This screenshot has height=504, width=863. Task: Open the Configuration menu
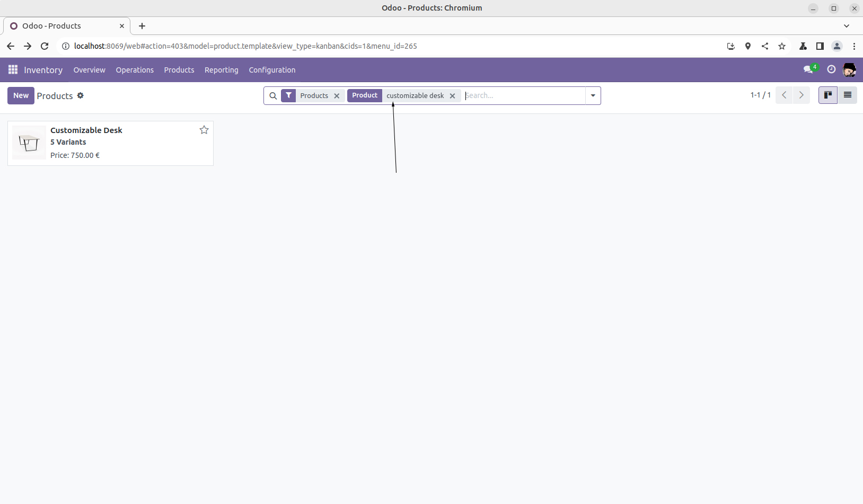[x=272, y=70]
